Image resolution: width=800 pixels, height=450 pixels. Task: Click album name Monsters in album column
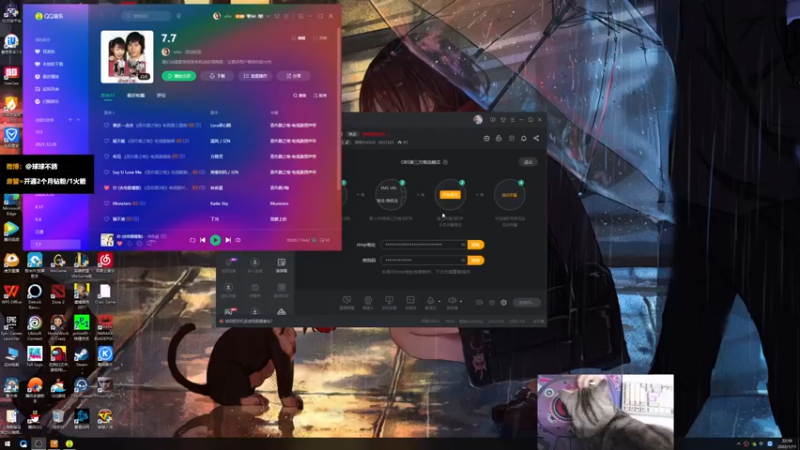(x=279, y=204)
